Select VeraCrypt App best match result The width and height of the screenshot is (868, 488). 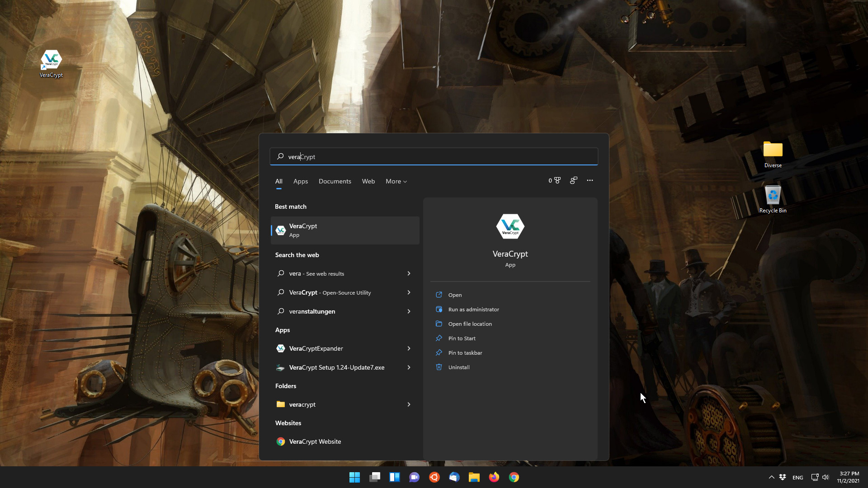click(x=345, y=230)
